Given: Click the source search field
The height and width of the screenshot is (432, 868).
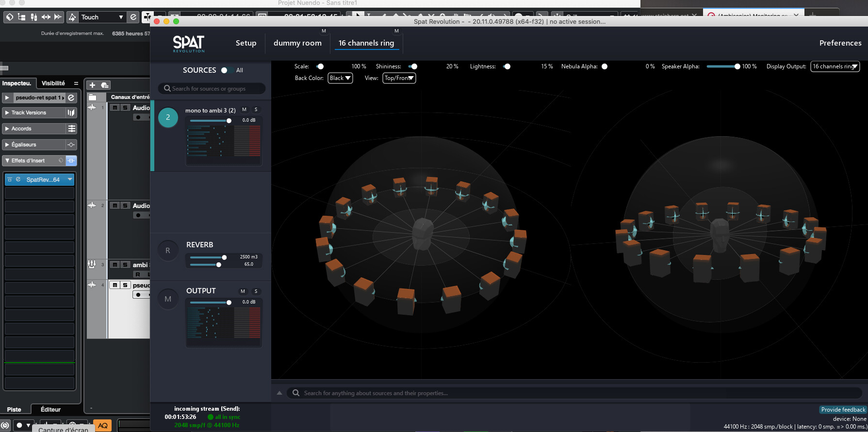Looking at the screenshot, I should [213, 89].
